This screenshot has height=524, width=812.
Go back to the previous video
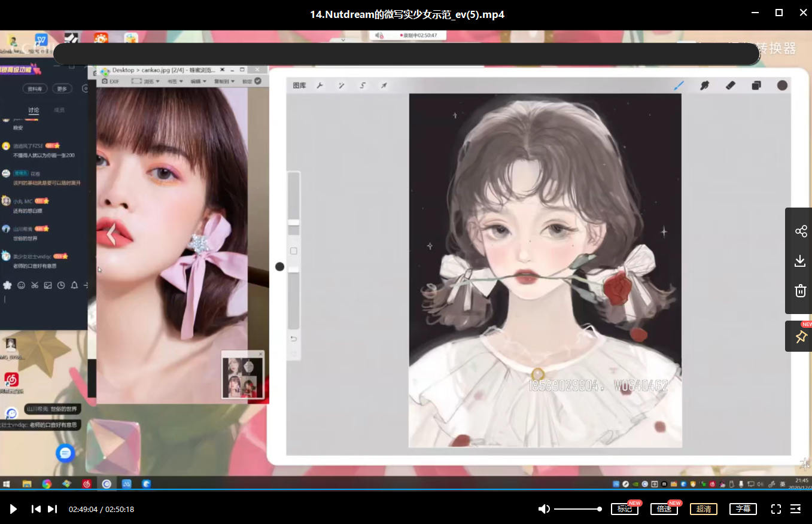click(x=36, y=509)
